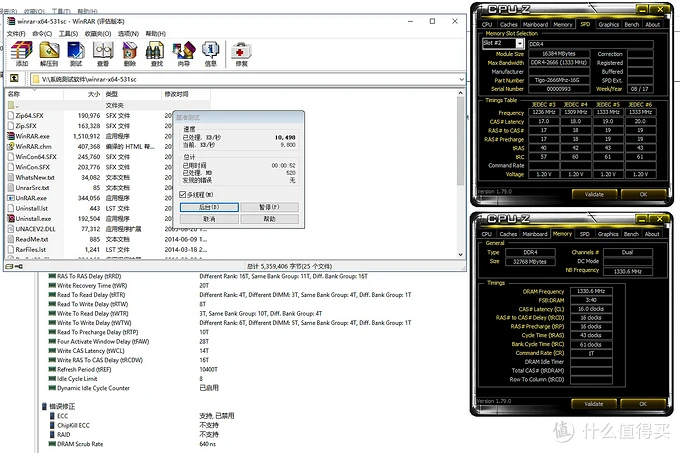Open the WinRAR address path dropdown arrow

[x=461, y=79]
